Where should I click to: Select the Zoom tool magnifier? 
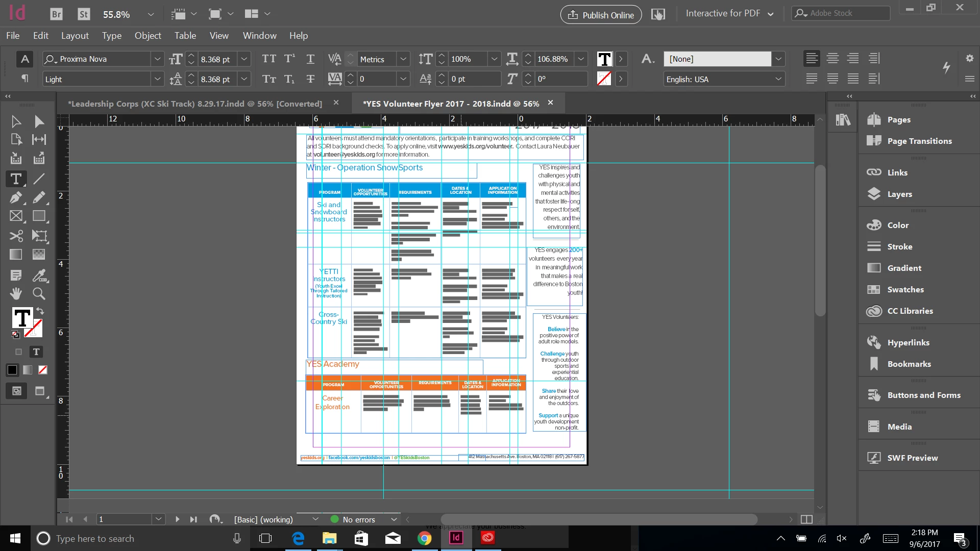(x=39, y=293)
